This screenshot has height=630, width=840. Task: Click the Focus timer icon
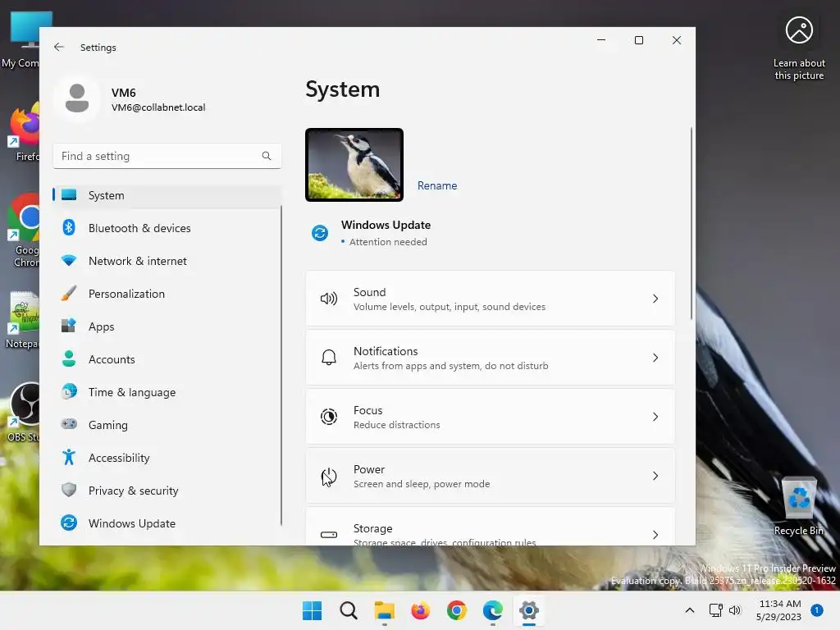click(329, 416)
